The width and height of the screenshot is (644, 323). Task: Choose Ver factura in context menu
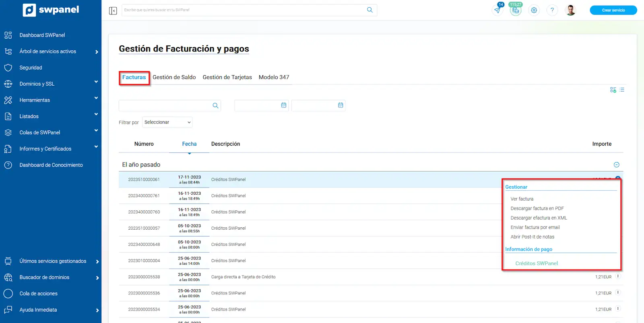pos(522,199)
